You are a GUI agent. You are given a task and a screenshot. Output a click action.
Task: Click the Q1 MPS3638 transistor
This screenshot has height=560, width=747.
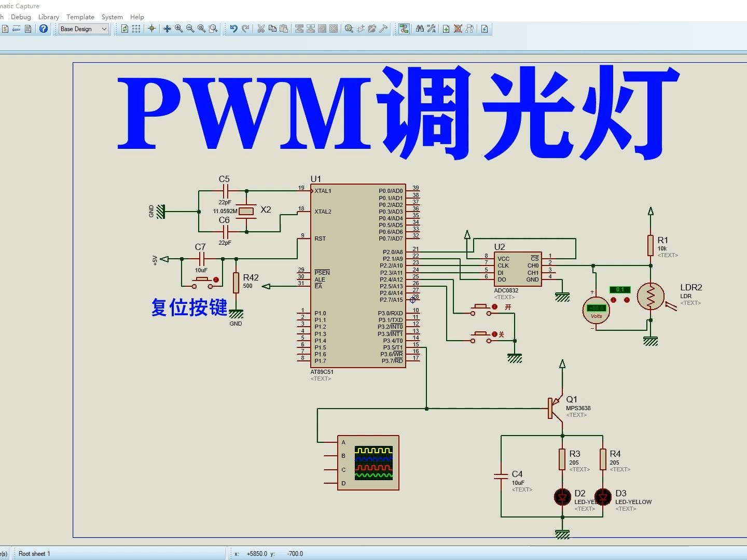click(x=556, y=408)
